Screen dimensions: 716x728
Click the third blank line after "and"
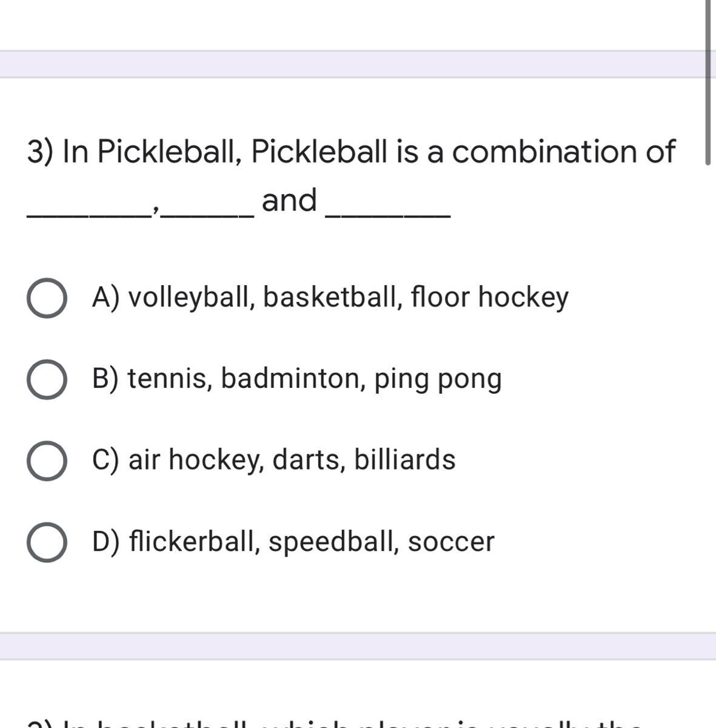pos(388,212)
